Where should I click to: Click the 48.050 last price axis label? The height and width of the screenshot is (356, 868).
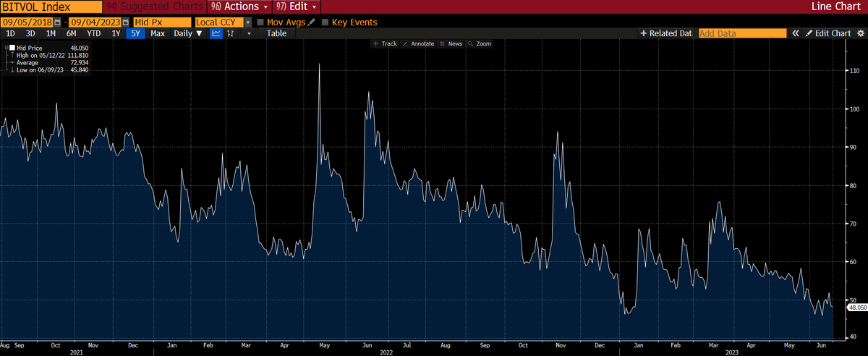tap(856, 308)
